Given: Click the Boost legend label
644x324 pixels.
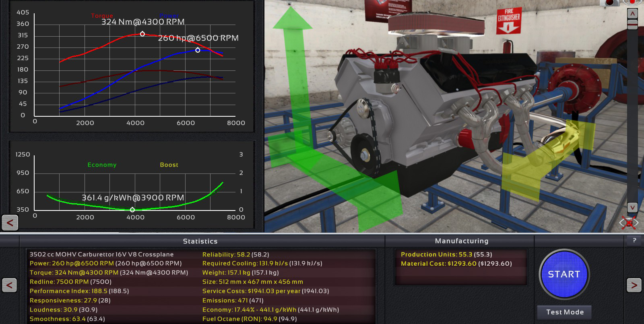Looking at the screenshot, I should pyautogui.click(x=169, y=165).
